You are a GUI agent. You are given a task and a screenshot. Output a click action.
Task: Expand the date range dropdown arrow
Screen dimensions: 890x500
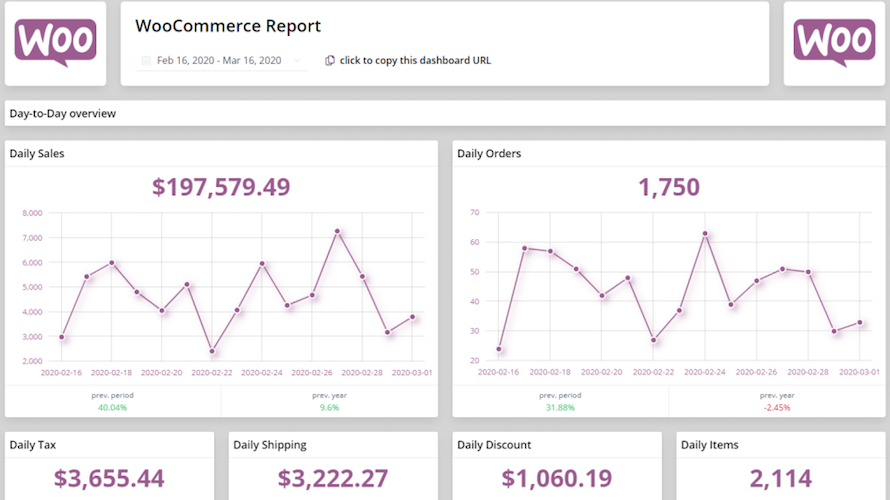coord(297,61)
